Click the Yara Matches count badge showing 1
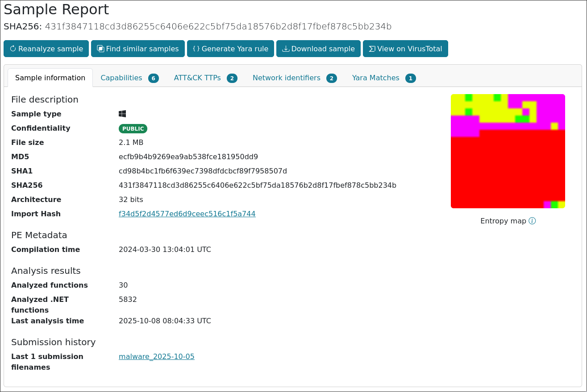The image size is (587, 392). coord(411,78)
